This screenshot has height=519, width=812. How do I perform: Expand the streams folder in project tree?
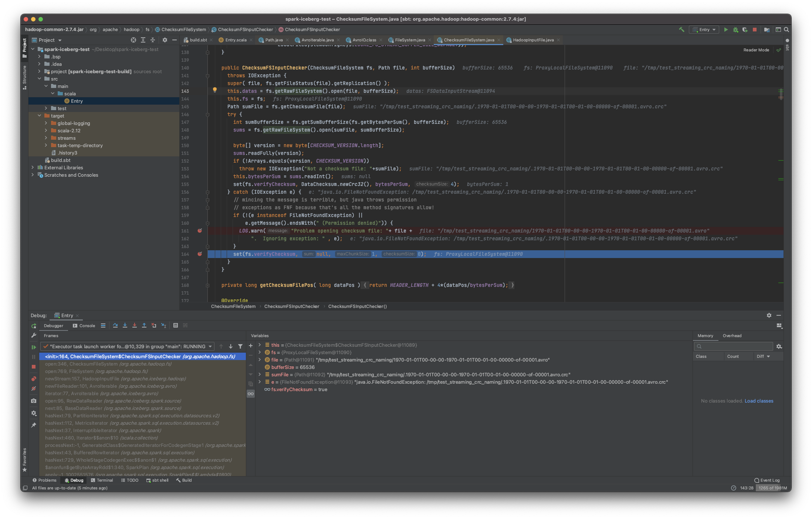click(x=46, y=138)
